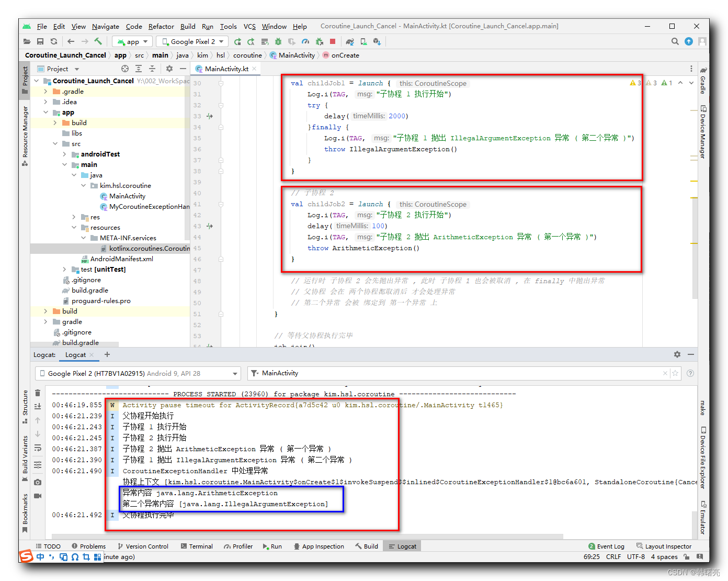Toggle the Emulator tool window
The height and width of the screenshot is (581, 728).
(703, 517)
